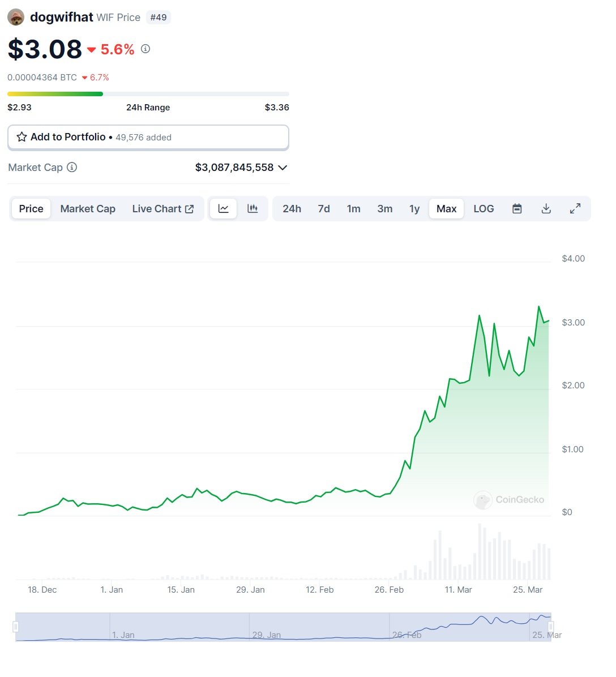Click the dogwifhat coin logo

point(15,16)
